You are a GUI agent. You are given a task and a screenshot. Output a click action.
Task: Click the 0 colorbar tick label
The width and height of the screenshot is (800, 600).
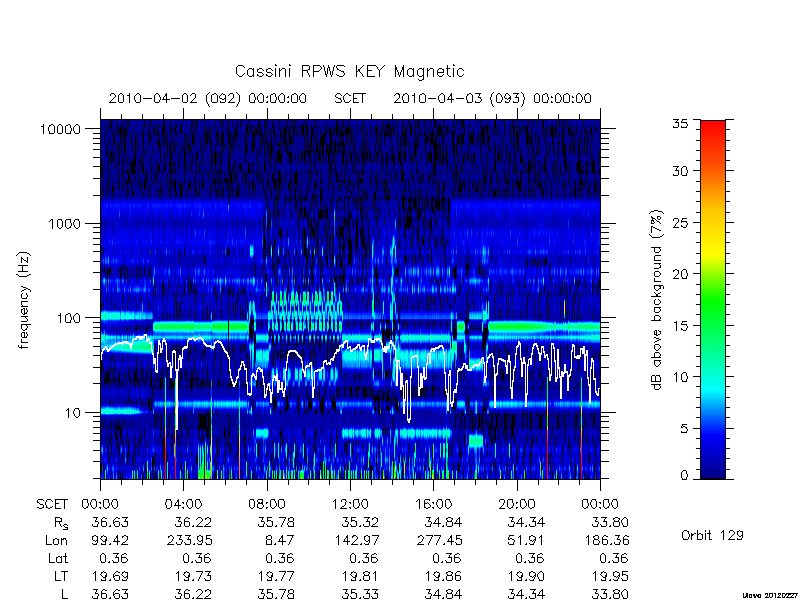pyautogui.click(x=684, y=476)
